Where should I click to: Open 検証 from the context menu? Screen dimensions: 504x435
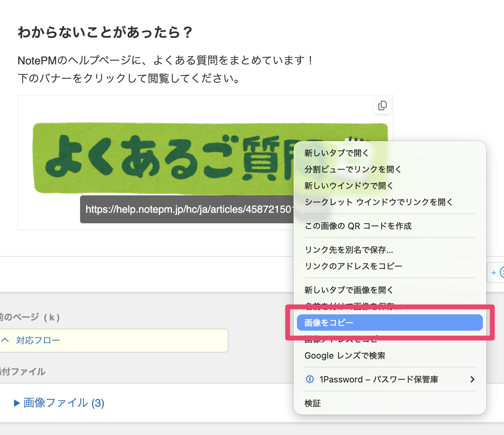[x=313, y=403]
